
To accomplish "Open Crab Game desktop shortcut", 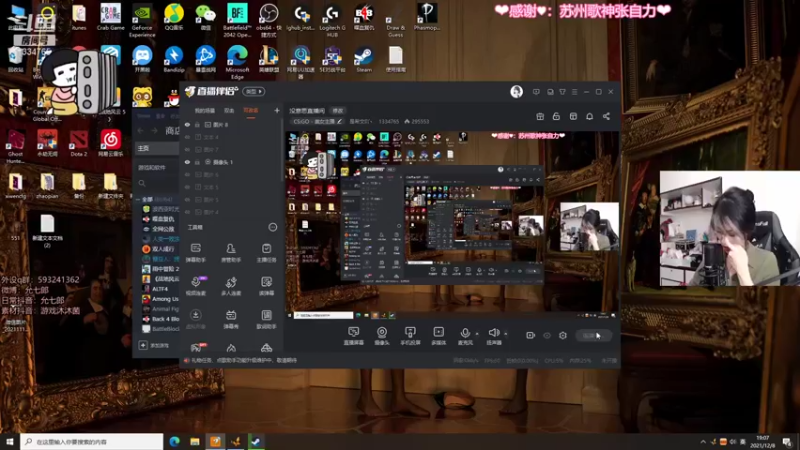I will (111, 17).
